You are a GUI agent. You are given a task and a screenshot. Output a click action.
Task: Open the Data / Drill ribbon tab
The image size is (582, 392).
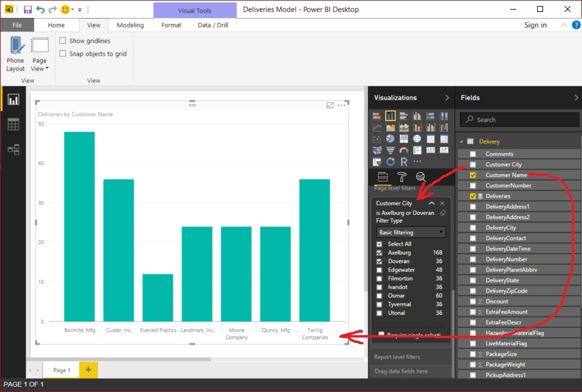click(x=213, y=25)
